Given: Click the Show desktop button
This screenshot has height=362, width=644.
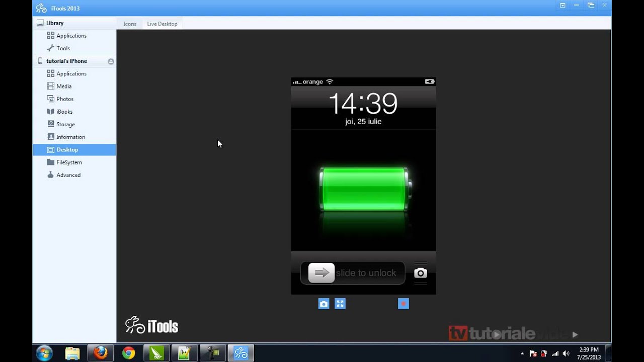Looking at the screenshot, I should (609, 353).
